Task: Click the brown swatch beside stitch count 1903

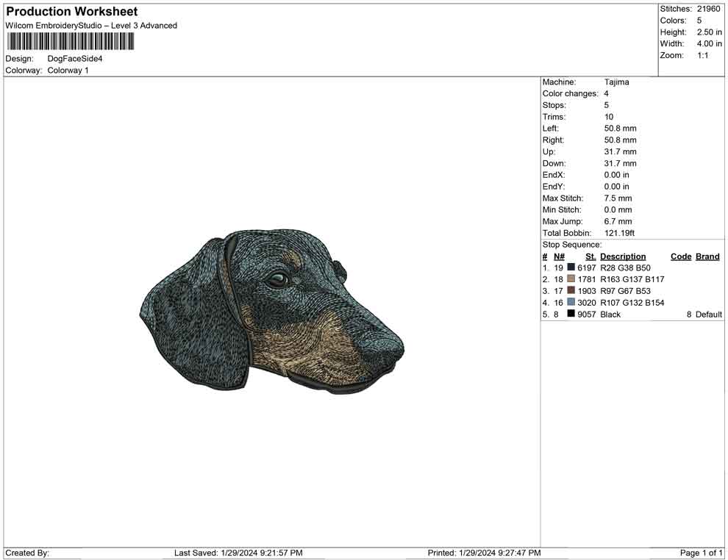Action: (571, 291)
